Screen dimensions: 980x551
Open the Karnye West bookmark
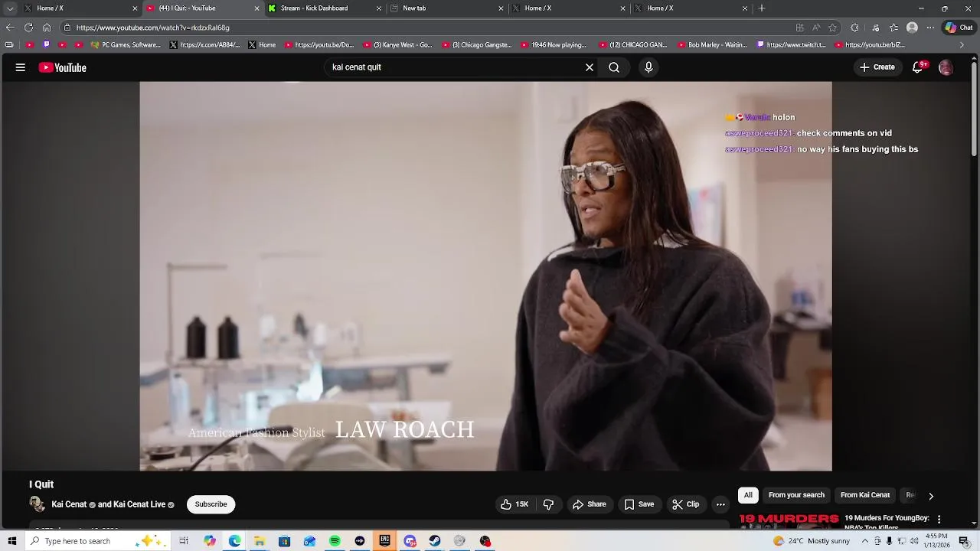tap(397, 45)
